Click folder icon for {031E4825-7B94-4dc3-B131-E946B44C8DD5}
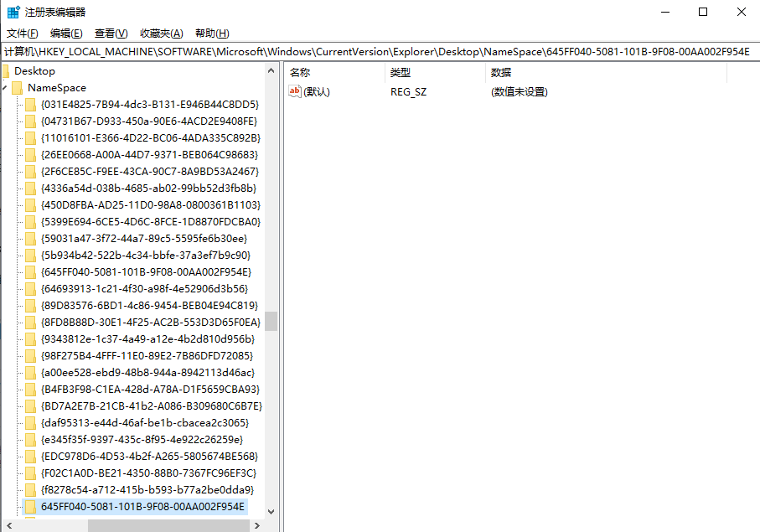Image resolution: width=760 pixels, height=532 pixels. [30, 105]
